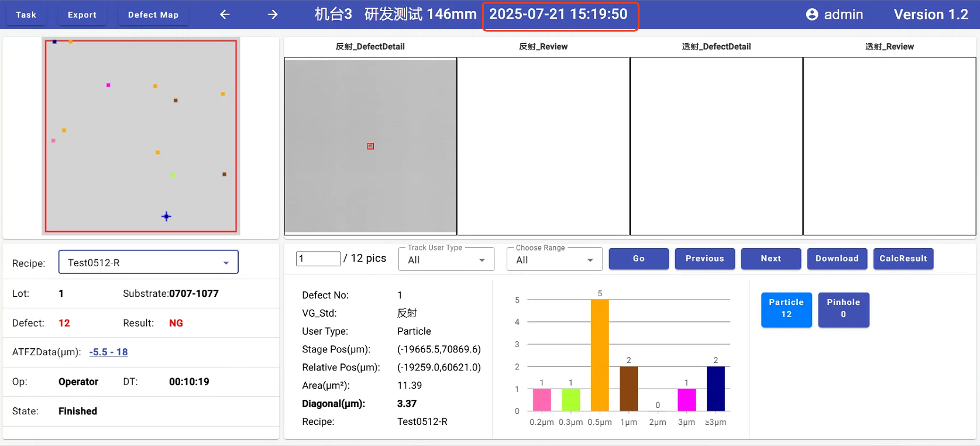Open the Task menu
Image resolution: width=980 pixels, height=446 pixels.
(26, 15)
